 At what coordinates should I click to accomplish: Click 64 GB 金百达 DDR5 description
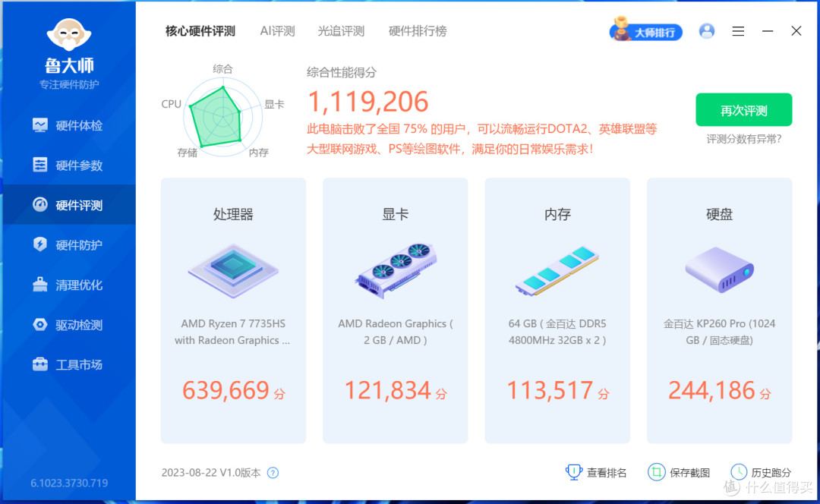click(557, 332)
